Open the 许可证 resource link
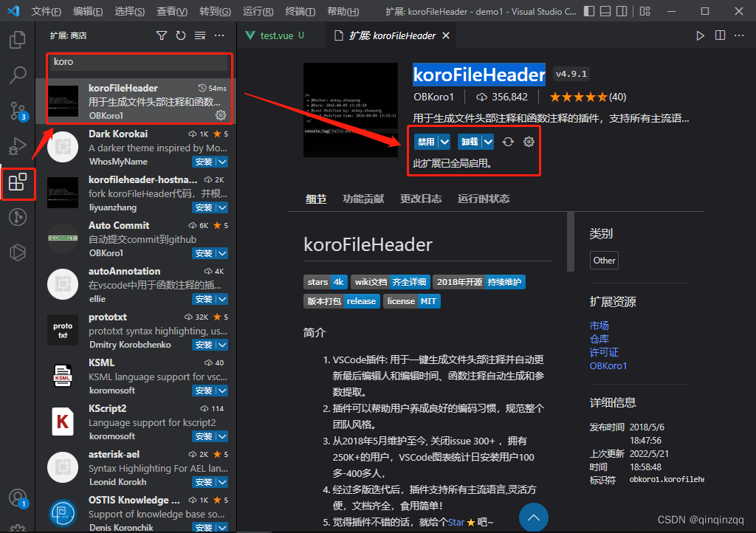The image size is (756, 533). coord(604,352)
